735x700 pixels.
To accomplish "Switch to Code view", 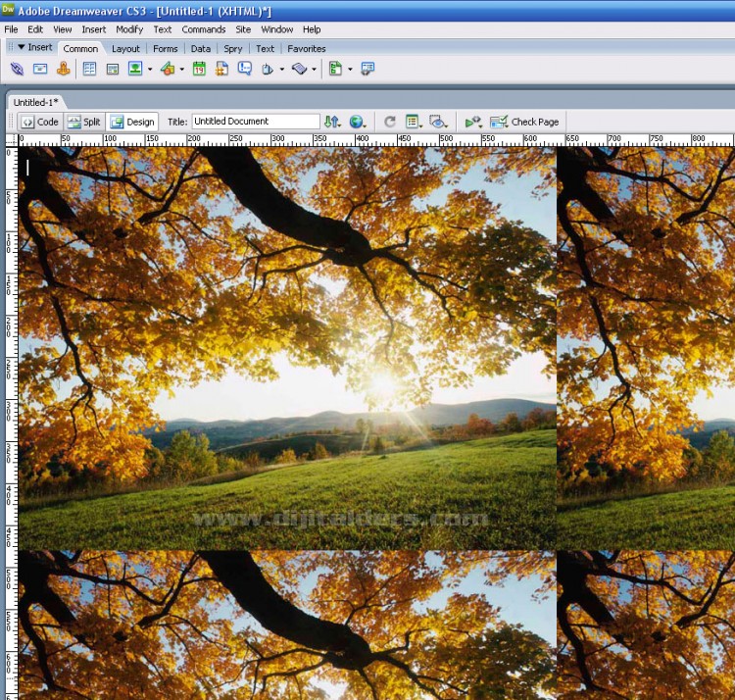I will [40, 122].
